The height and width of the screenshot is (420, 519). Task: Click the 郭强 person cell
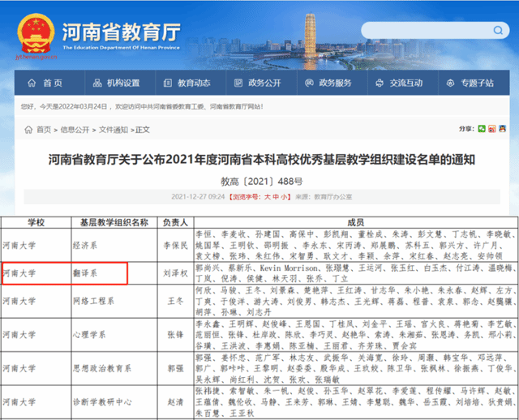click(175, 368)
